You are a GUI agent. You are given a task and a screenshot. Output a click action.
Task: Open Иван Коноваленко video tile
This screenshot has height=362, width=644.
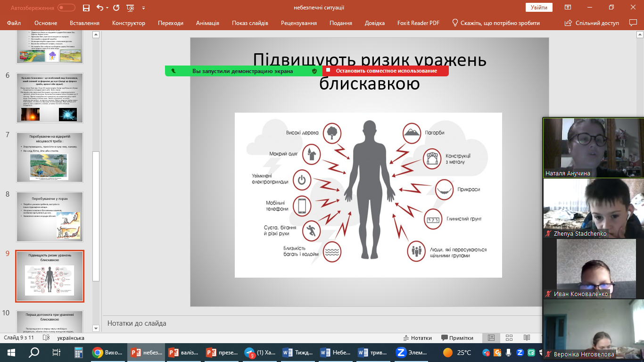click(x=593, y=269)
